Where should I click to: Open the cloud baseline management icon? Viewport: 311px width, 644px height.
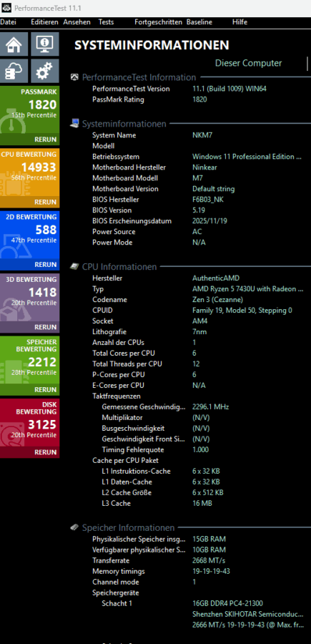pos(14,71)
